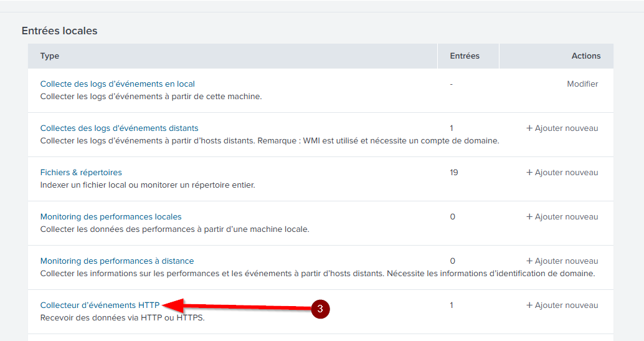This screenshot has width=644, height=341.
Task: Open Monitoring des performances à distance link
Action: coord(117,261)
